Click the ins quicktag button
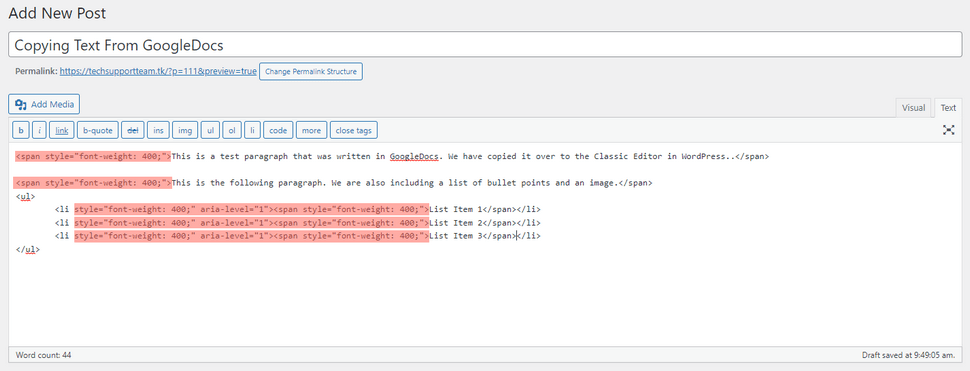The image size is (970, 371). point(158,130)
